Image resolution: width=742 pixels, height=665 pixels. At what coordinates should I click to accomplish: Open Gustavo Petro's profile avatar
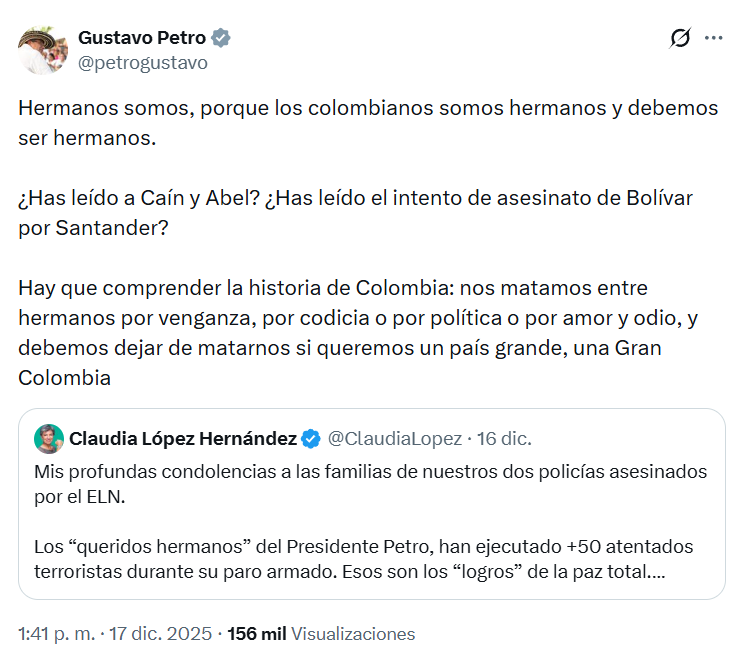pos(41,49)
